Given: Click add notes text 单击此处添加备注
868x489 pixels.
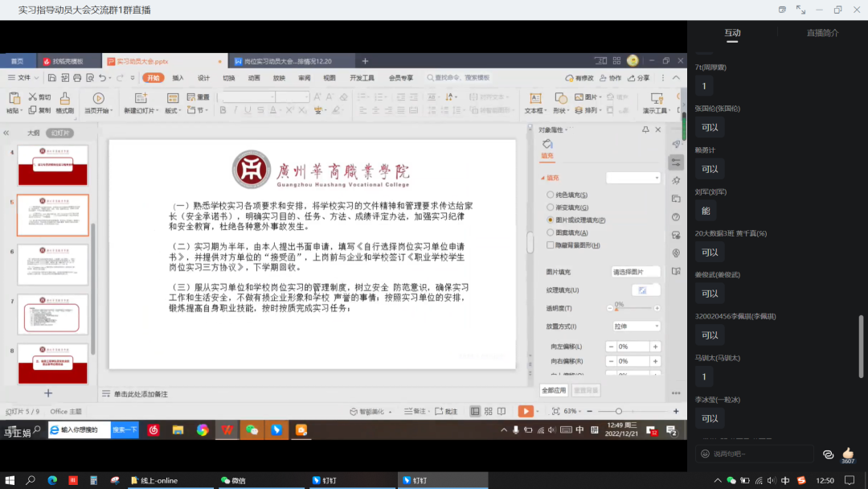Looking at the screenshot, I should tap(141, 394).
